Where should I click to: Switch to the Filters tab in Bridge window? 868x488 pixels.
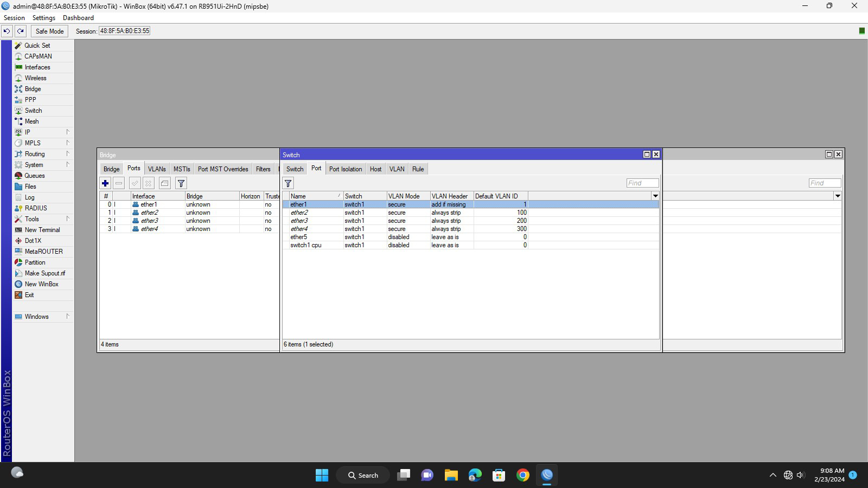[x=263, y=169]
